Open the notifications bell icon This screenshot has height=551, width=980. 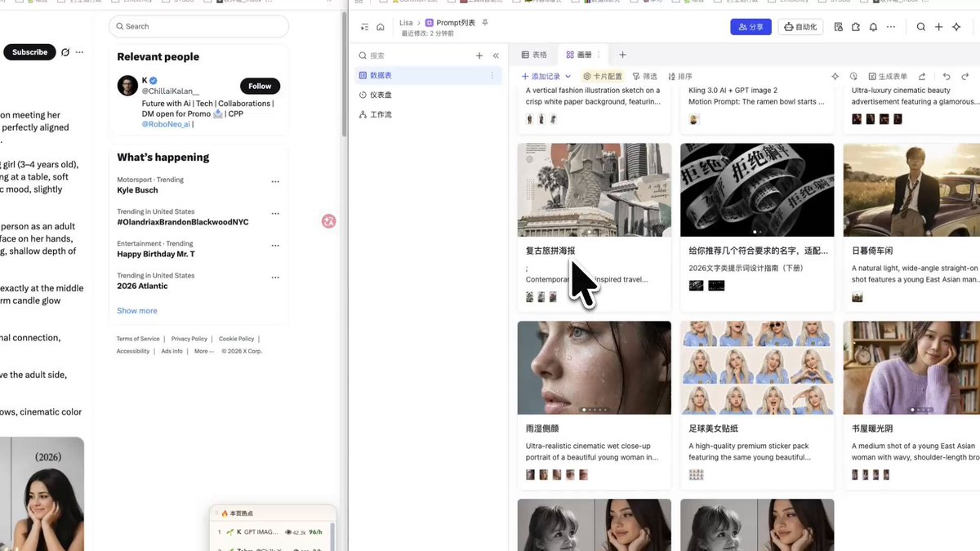tap(873, 27)
